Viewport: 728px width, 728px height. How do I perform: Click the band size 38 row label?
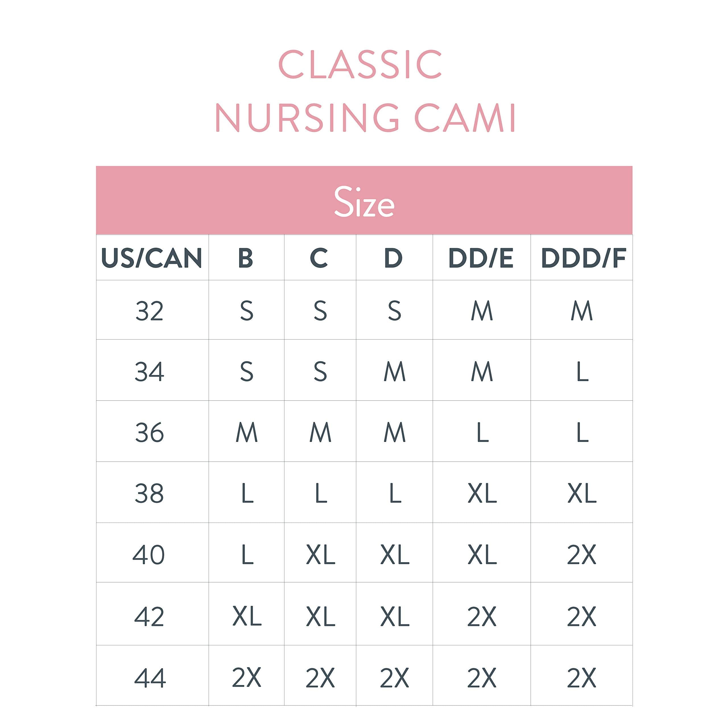150,493
